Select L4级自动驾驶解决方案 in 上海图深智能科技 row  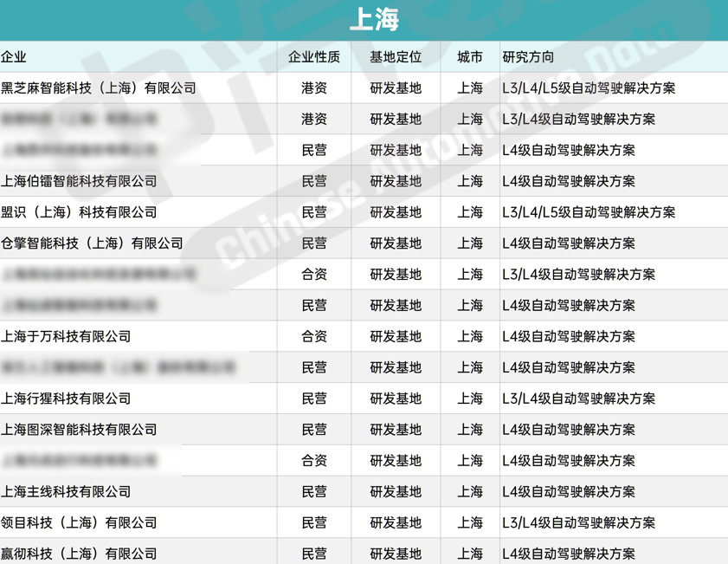coord(569,429)
